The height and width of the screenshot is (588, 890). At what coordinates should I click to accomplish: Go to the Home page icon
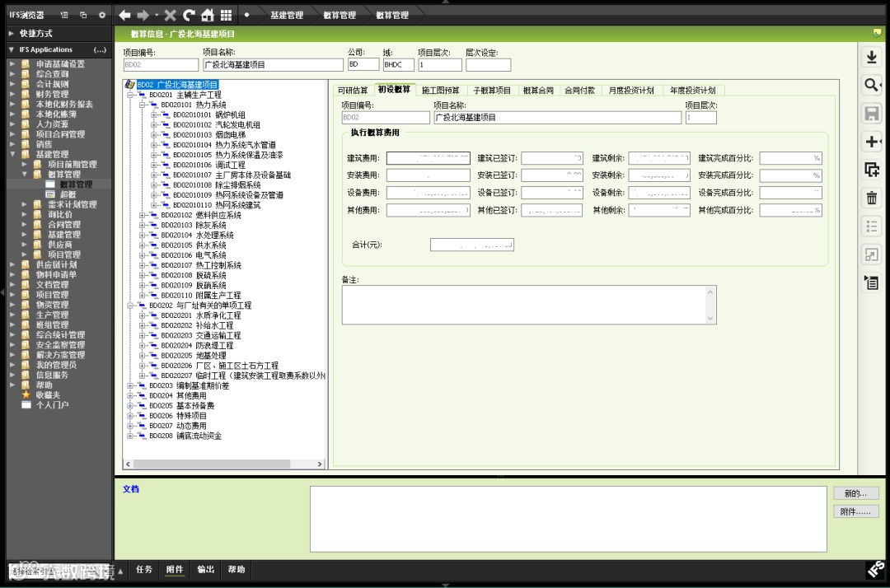(x=208, y=15)
